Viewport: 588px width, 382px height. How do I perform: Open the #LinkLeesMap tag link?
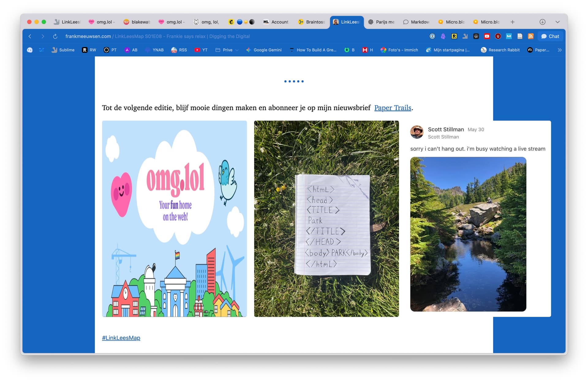[x=121, y=338]
